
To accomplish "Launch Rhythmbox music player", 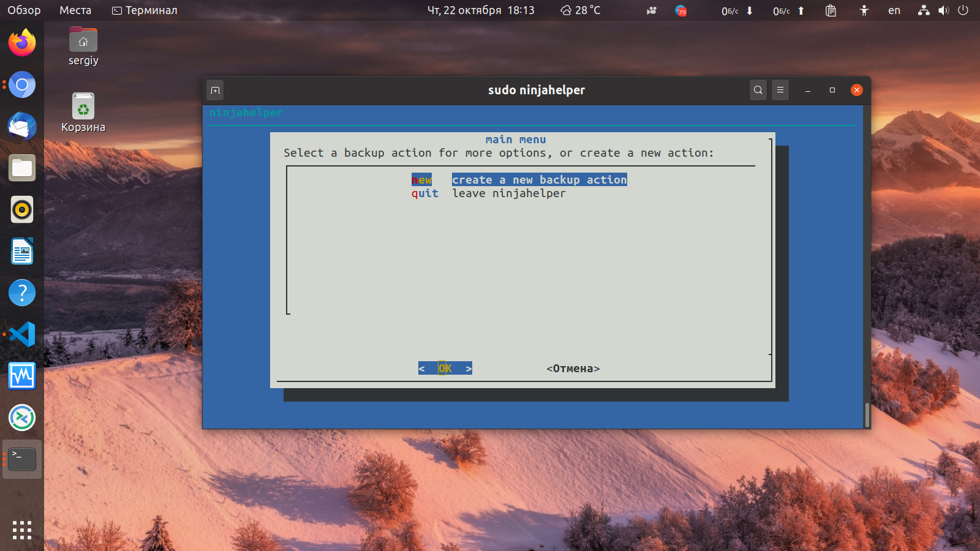I will (22, 209).
